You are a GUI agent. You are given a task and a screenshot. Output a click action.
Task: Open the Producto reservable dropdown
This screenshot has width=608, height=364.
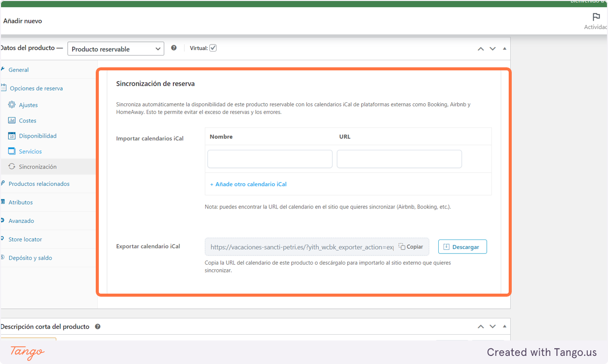(116, 49)
